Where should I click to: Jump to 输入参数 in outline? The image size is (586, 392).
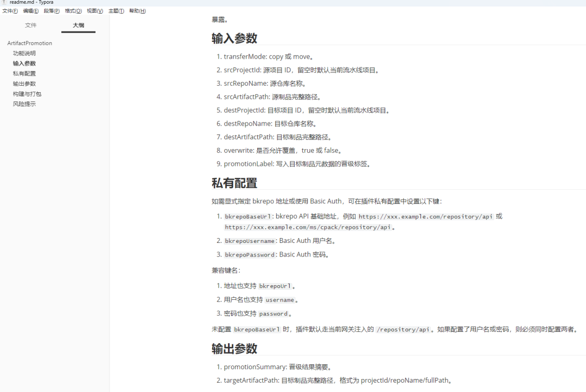24,63
